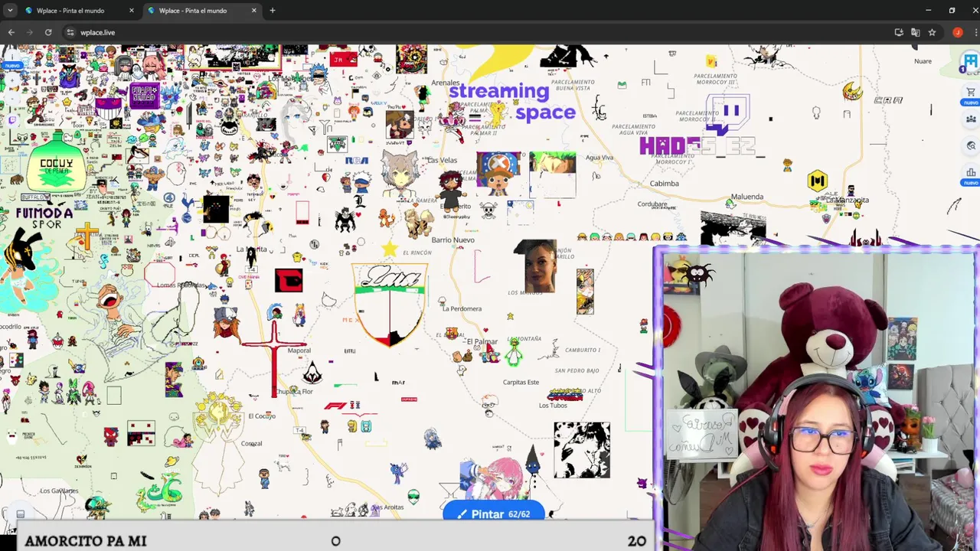Click the gray cat-eared girl artwork

click(400, 172)
